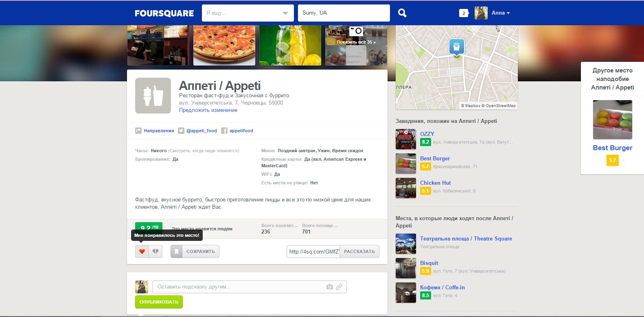
Task: Click user avatar beside tip field
Action: 142,287
